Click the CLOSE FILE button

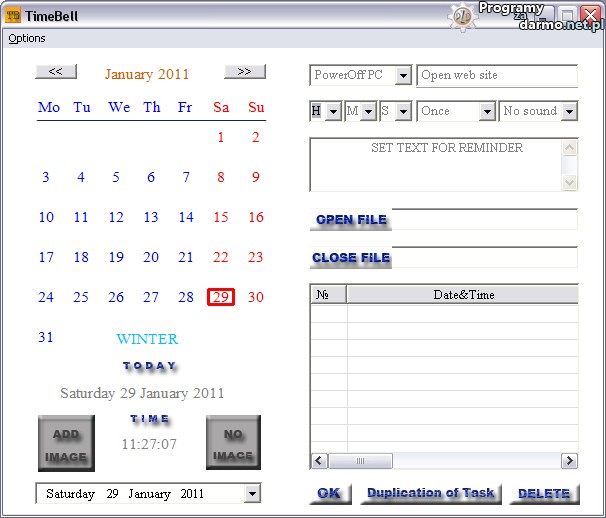click(350, 258)
